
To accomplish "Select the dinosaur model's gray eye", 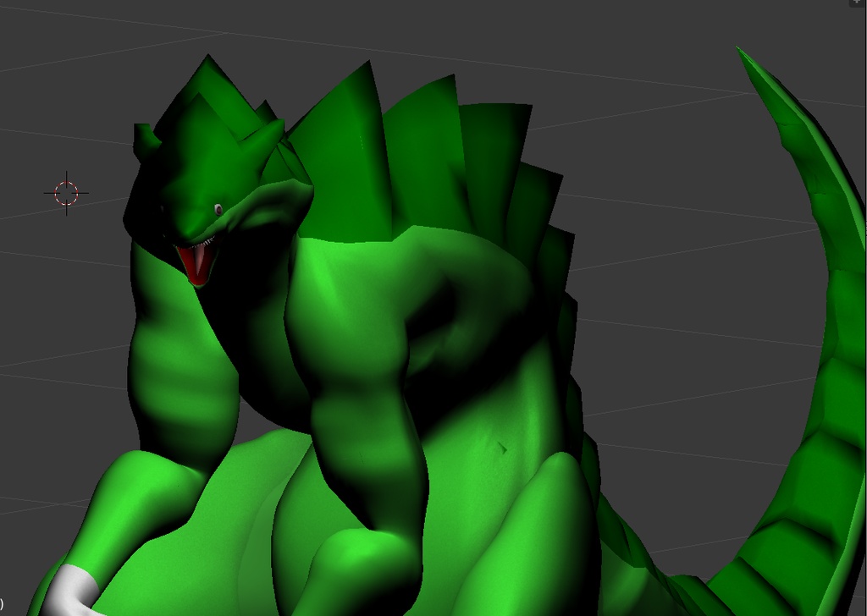I will point(218,209).
